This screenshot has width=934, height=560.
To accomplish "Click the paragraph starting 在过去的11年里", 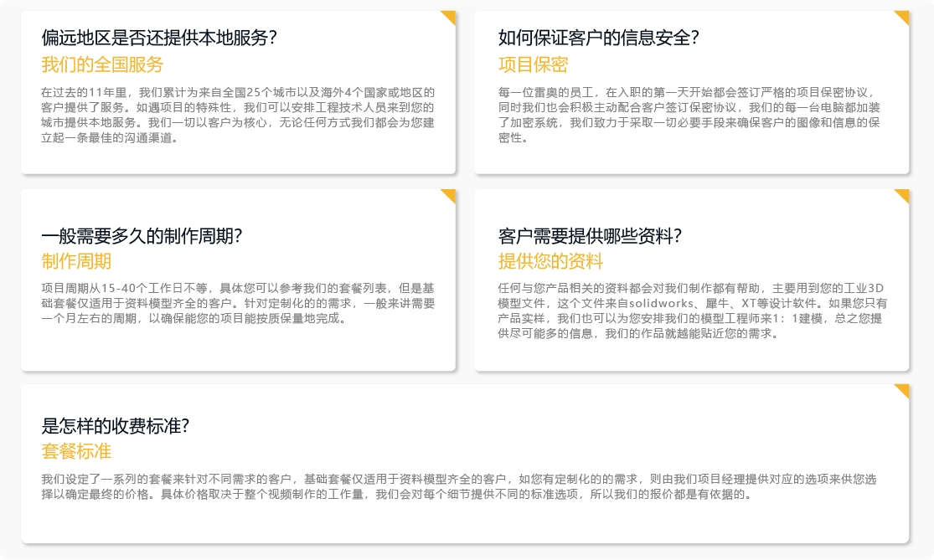I will click(238, 115).
